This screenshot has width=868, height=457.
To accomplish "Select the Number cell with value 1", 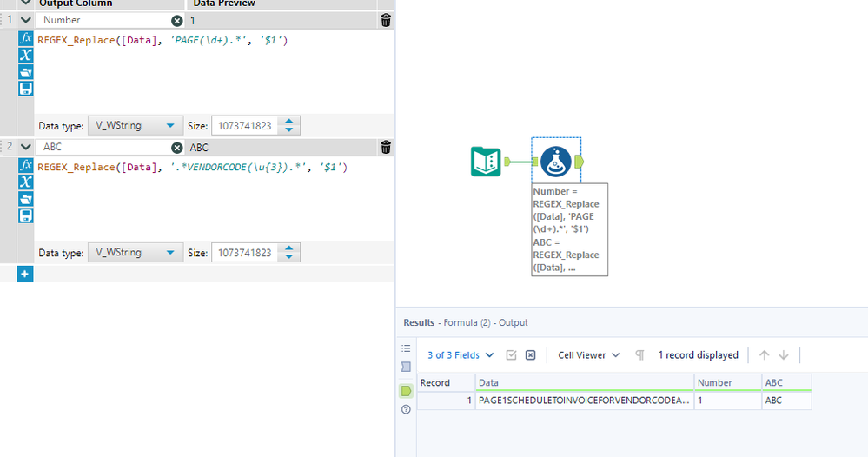I will pyautogui.click(x=728, y=401).
